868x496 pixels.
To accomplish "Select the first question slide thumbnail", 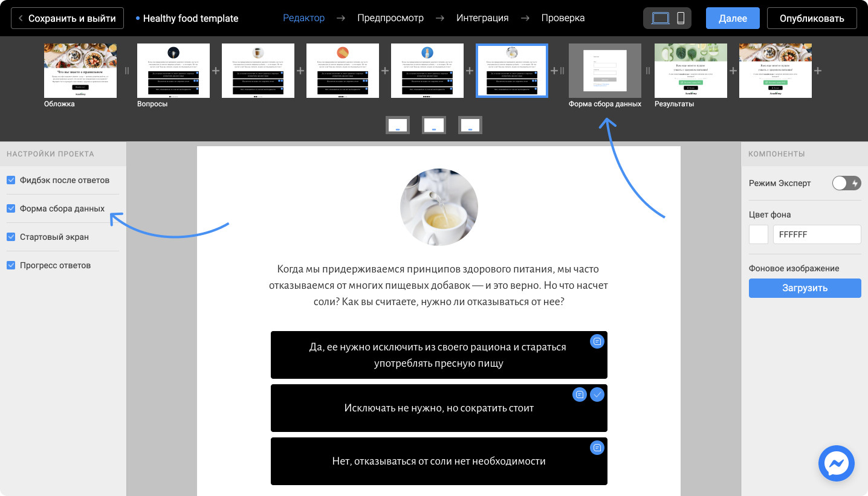I will pyautogui.click(x=173, y=71).
